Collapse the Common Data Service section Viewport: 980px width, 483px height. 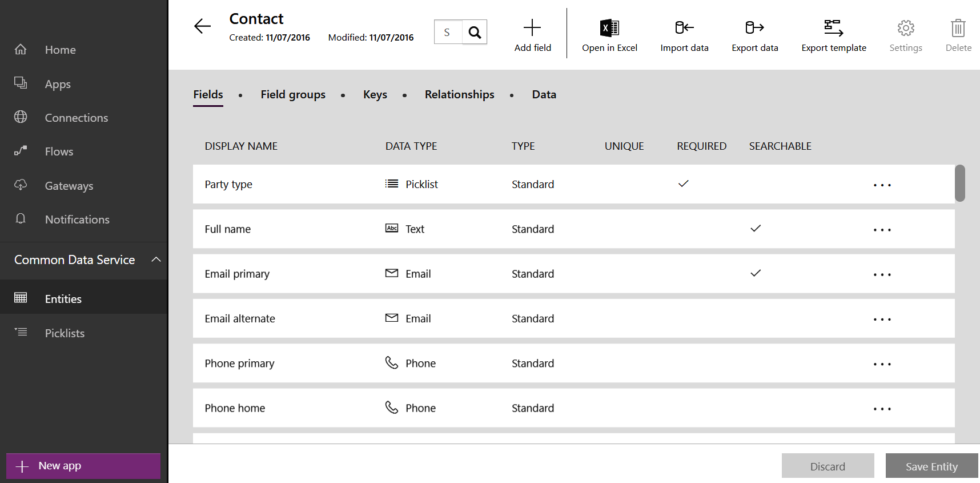tap(156, 260)
